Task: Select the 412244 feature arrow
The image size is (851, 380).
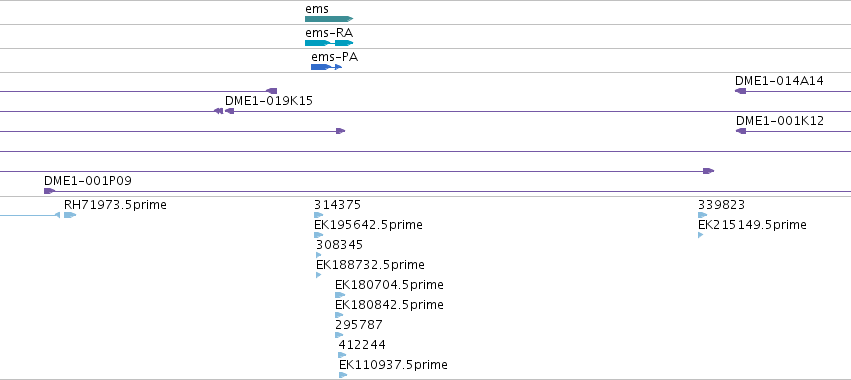Action: [x=342, y=355]
